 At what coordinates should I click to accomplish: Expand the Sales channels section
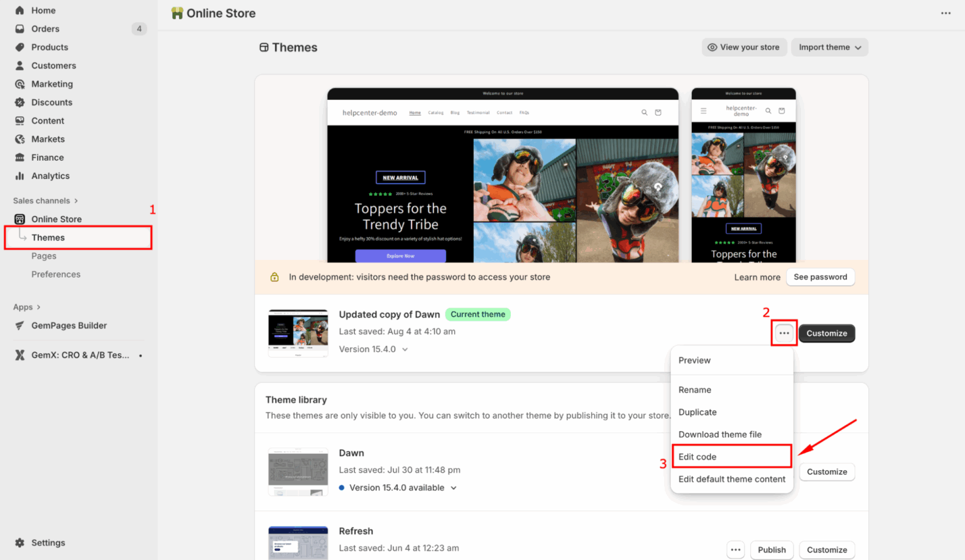pos(44,200)
